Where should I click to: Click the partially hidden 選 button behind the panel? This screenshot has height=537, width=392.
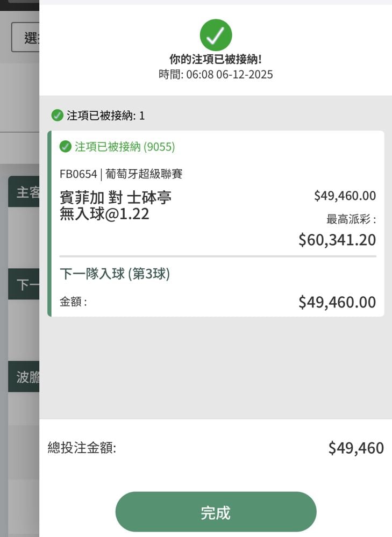[26, 38]
